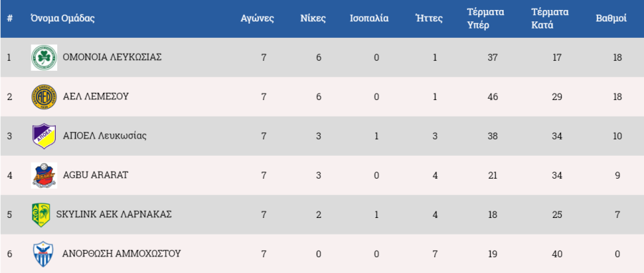Click ΑΝΟΡΘΩΣΗ ΑΜΜΟΧΩΣΤΟΥ team name
The image size is (644, 273).
[122, 254]
